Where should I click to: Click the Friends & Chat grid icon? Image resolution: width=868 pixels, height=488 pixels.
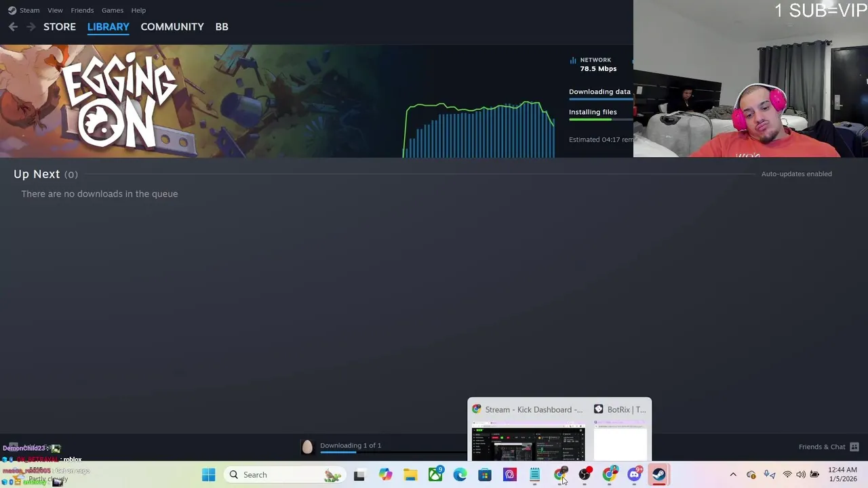click(854, 447)
